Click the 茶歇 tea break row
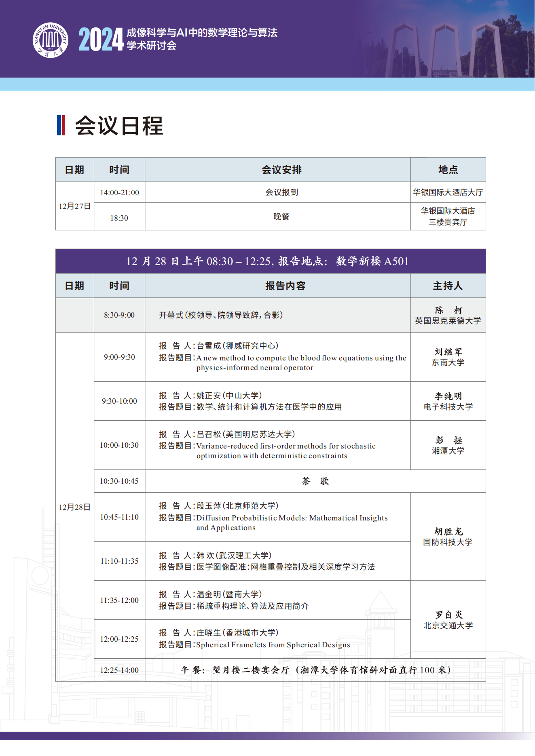Viewport: 535px width, 756px height. point(315,481)
